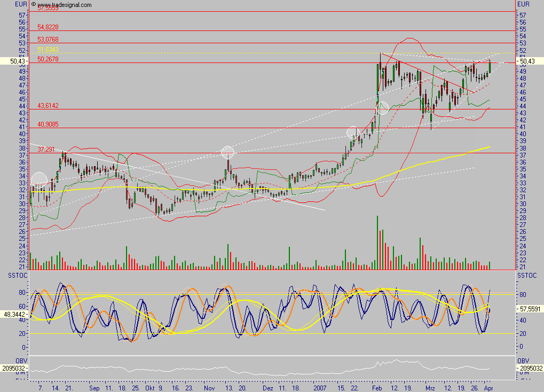Viewport: 544px width, 392px height.
Task: Select the left OBV indicator label
Action: click(x=21, y=360)
